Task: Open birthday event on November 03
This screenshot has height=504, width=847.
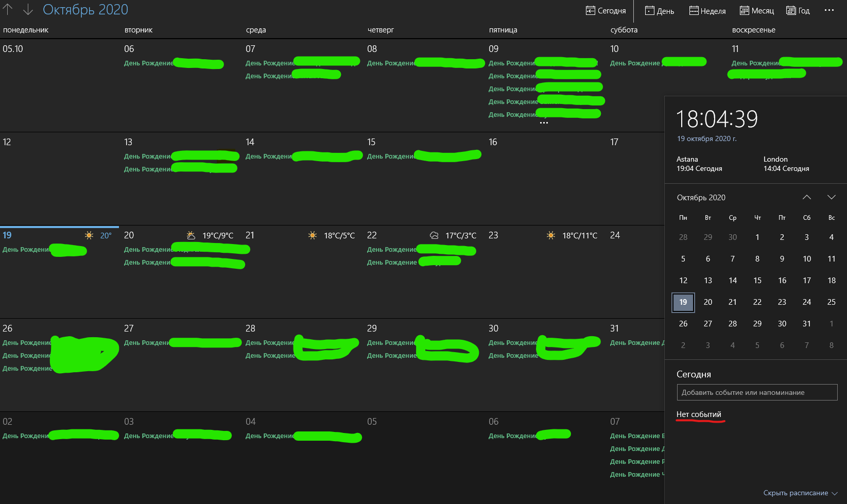Action: tap(178, 436)
